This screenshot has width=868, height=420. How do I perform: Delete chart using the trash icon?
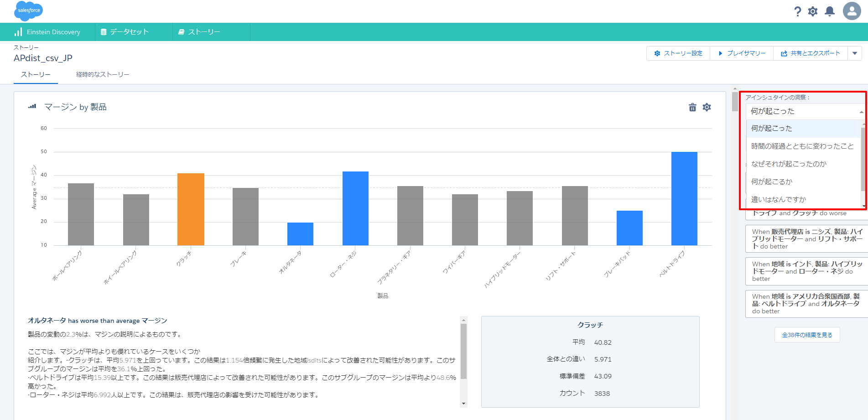pos(692,107)
